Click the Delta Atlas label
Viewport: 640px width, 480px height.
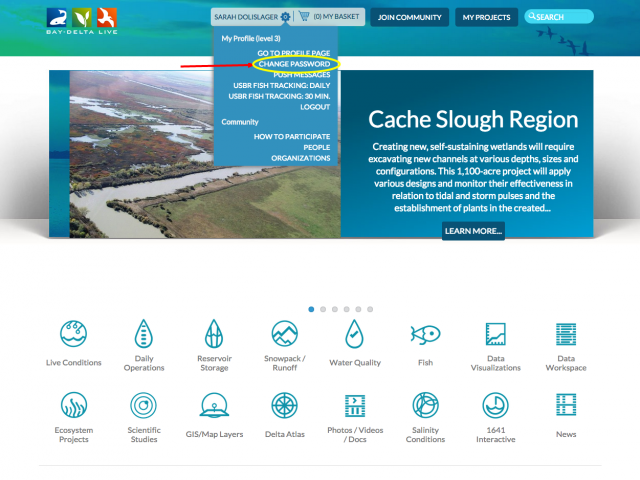285,434
